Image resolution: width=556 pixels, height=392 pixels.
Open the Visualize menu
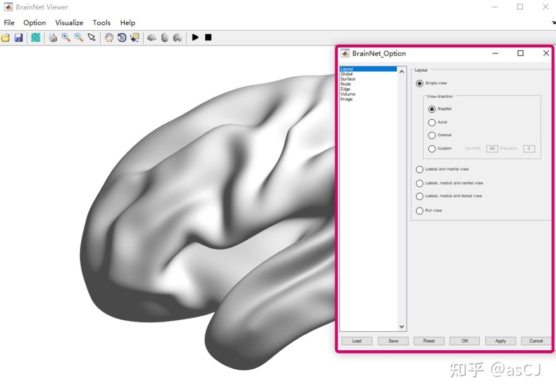click(x=68, y=23)
